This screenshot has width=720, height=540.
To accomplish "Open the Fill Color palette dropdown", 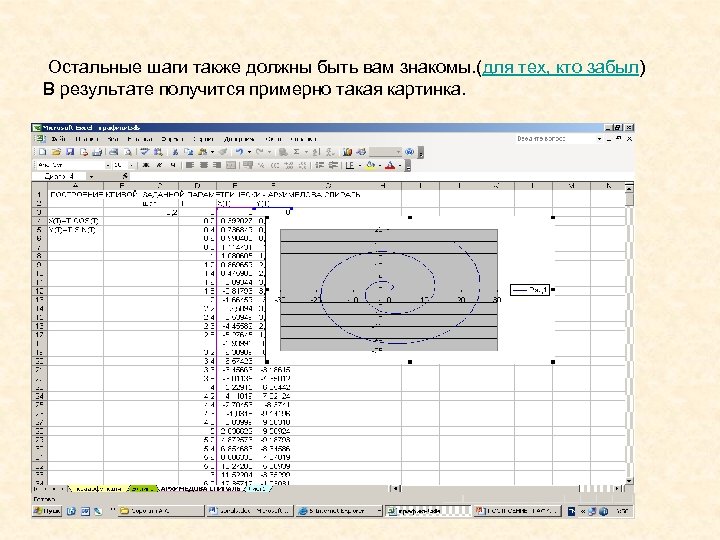I will pyautogui.click(x=380, y=165).
